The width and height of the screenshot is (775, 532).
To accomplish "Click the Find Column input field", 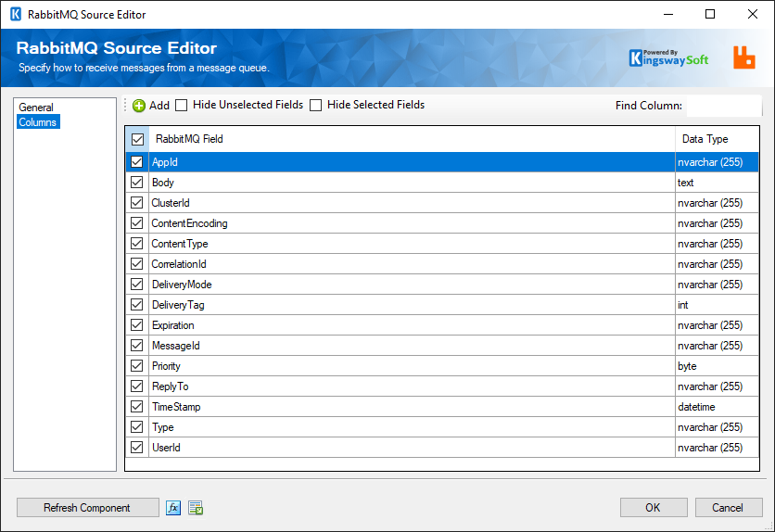I will click(x=724, y=106).
